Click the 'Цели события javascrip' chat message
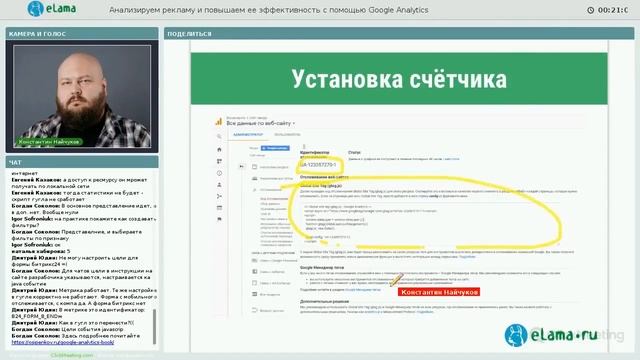The image size is (640, 360). pos(67,329)
